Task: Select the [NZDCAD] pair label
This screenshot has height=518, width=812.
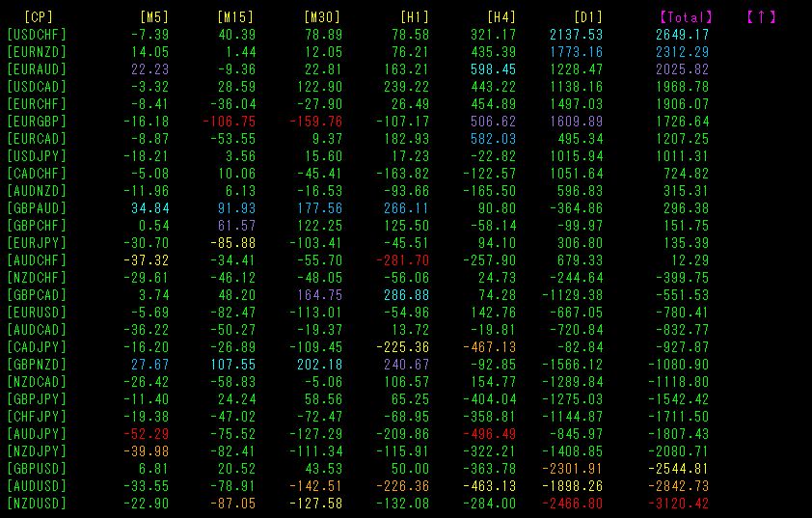Action: [x=37, y=382]
